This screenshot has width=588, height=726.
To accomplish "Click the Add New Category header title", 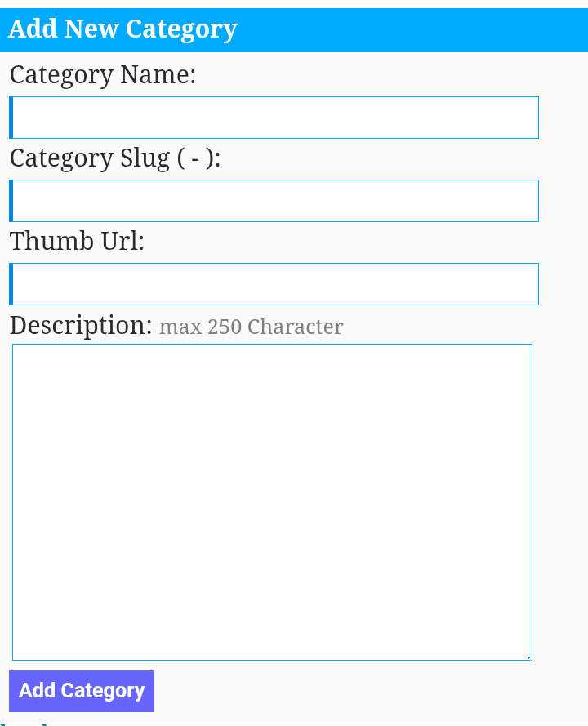I will pos(122,29).
